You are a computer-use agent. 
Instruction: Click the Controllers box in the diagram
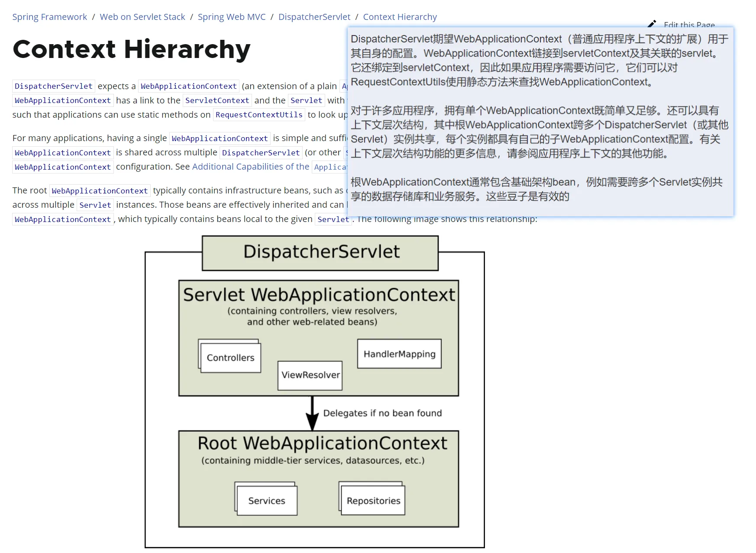click(x=230, y=357)
